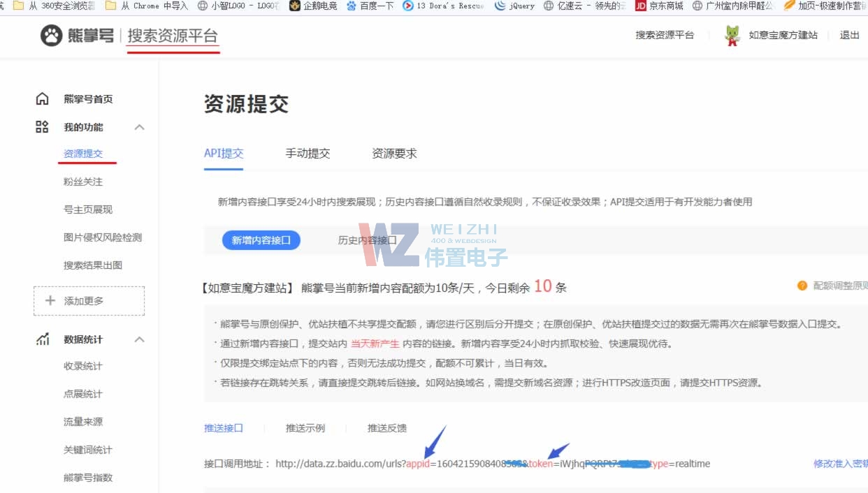868x493 pixels.
Task: Click the orange question icon near 配额调整原则
Action: tap(802, 286)
